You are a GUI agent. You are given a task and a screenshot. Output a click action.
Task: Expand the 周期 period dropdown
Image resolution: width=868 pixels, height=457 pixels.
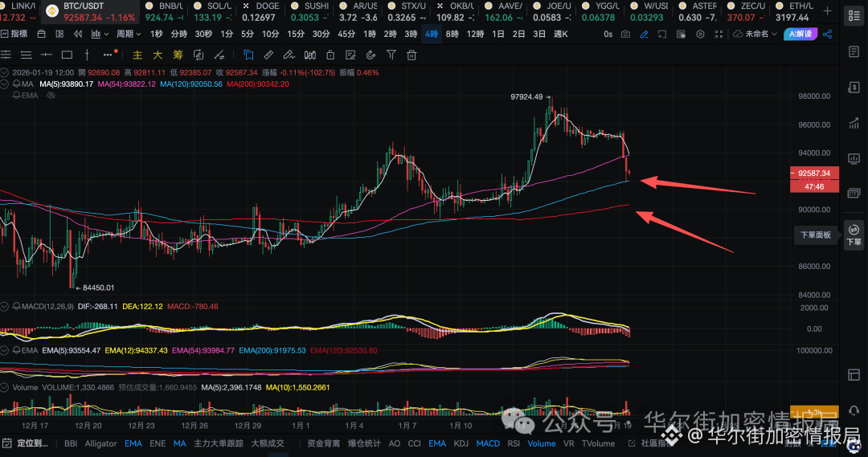click(x=129, y=35)
